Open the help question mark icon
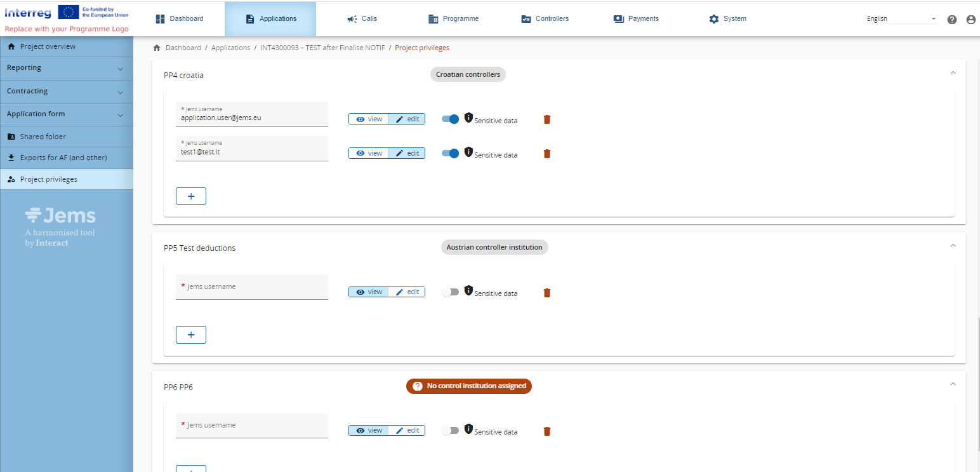 click(x=952, y=20)
